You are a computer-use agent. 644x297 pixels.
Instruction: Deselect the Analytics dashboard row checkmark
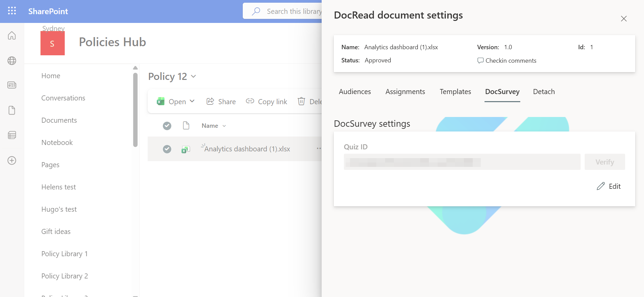pyautogui.click(x=167, y=149)
